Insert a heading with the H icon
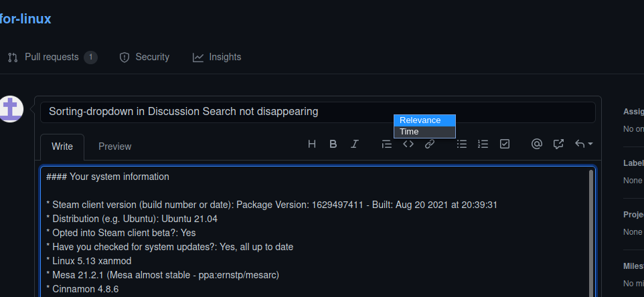 312,144
